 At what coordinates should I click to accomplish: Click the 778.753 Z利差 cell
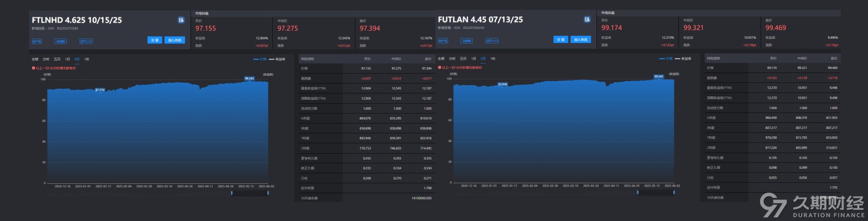[365, 148]
